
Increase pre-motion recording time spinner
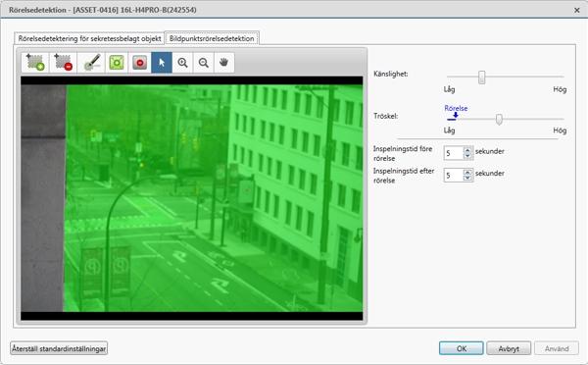coord(467,150)
